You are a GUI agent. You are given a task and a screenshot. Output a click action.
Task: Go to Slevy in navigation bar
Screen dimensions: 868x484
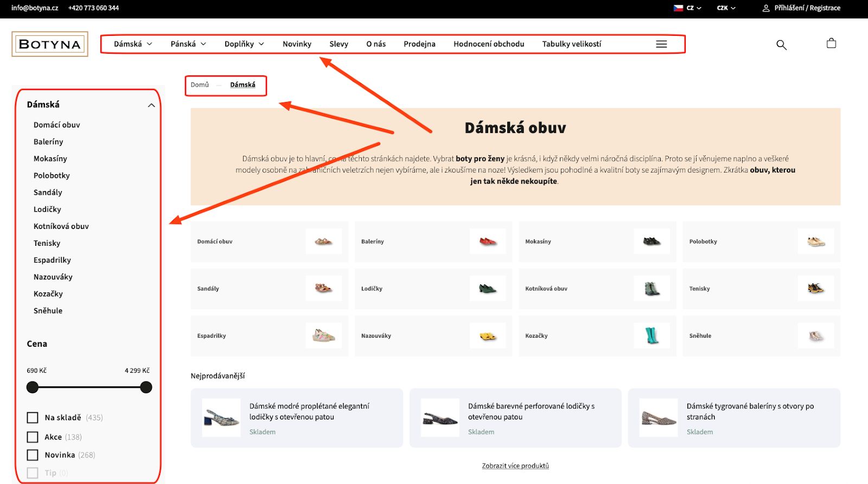pyautogui.click(x=339, y=44)
